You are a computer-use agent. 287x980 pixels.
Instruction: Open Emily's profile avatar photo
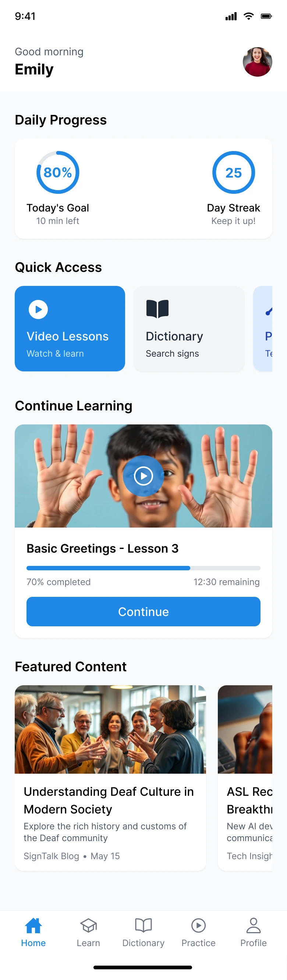pos(257,62)
